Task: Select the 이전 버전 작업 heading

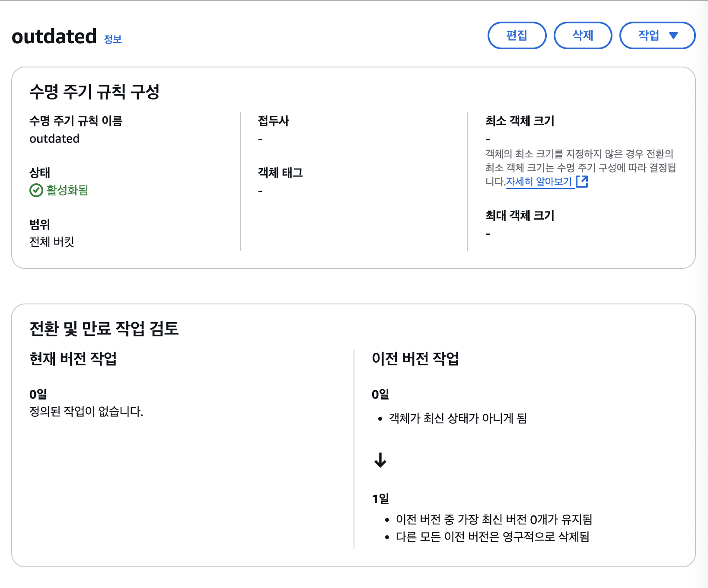Action: pyautogui.click(x=415, y=358)
